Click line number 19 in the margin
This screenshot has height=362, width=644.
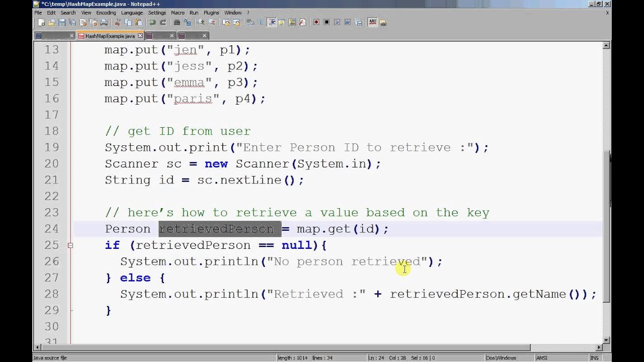click(x=52, y=147)
